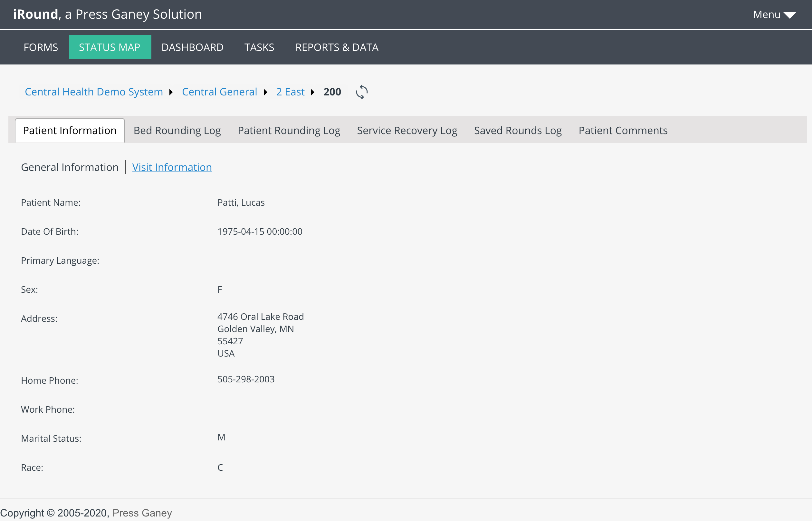Go back to 2 East unit
This screenshot has width=812, height=521.
click(x=290, y=92)
